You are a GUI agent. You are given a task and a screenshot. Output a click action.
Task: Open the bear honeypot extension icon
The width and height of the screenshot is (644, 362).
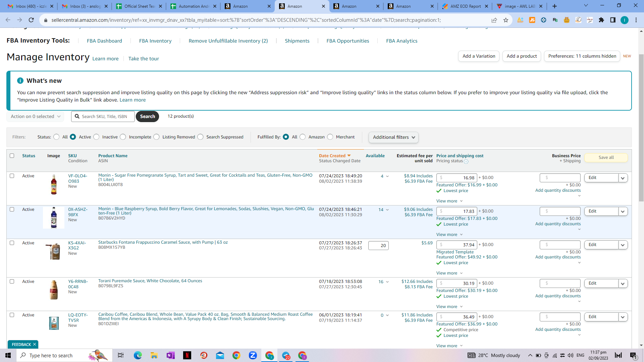pos(567,20)
